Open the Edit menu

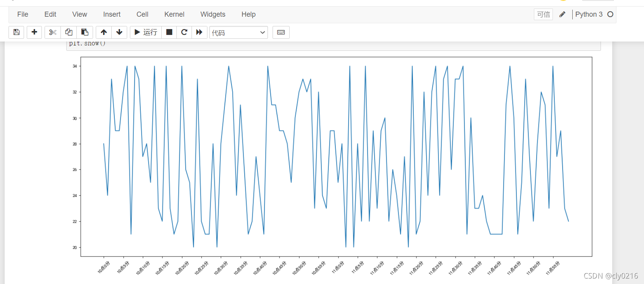(50, 14)
